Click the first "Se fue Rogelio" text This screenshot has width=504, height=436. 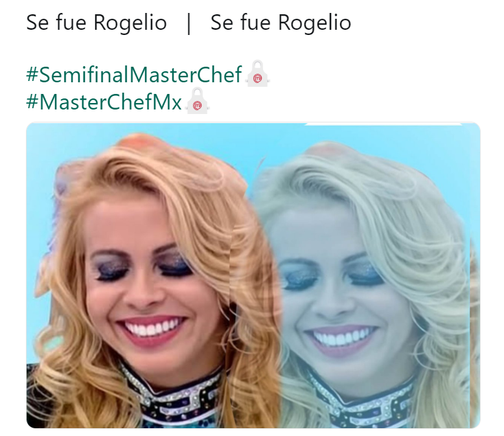point(97,23)
